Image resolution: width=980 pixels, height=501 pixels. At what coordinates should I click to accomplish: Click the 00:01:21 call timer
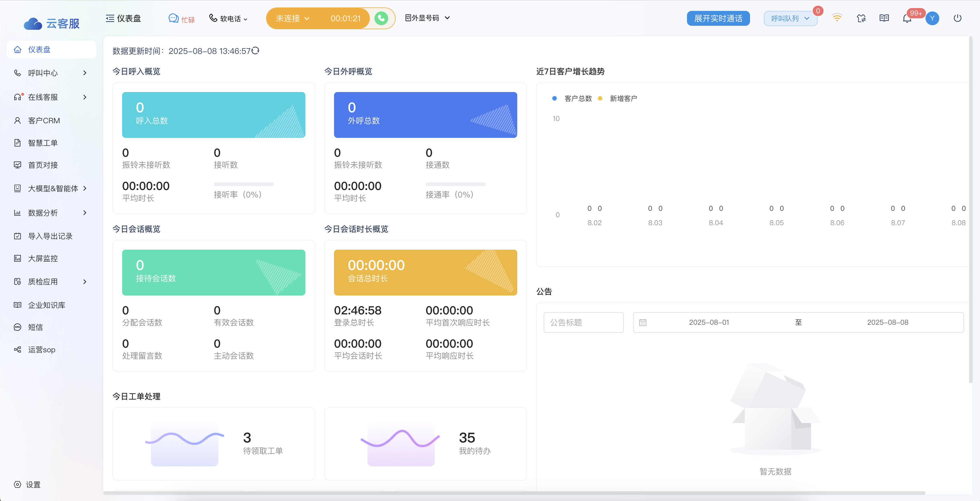tap(345, 18)
